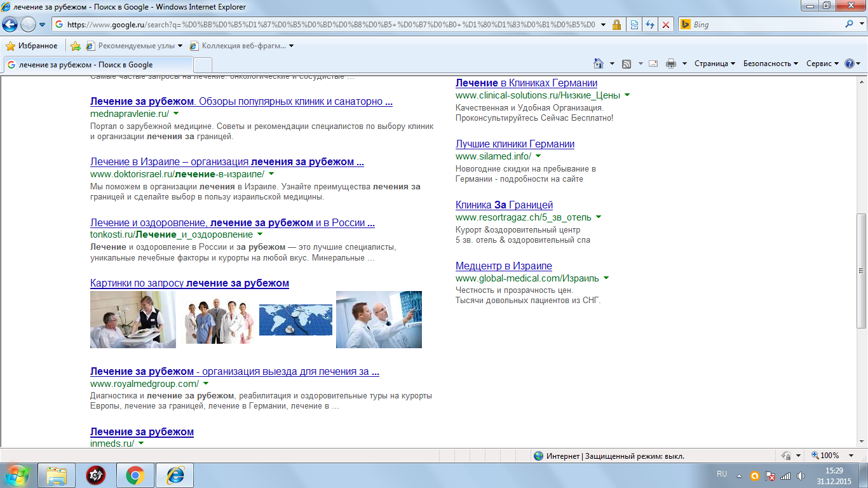
Task: Open the search provider dropdown arrow
Action: pyautogui.click(x=860, y=25)
